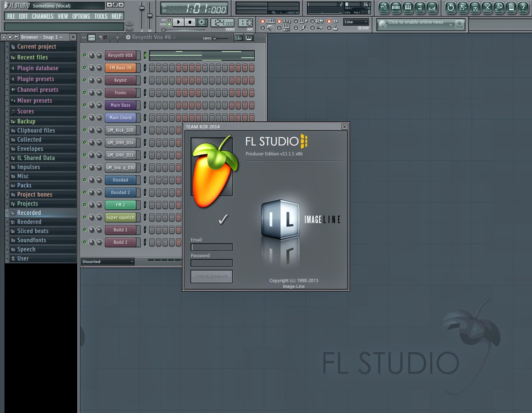The image size is (532, 413).
Task: Click the browser reread structure icon
Action: point(16,37)
